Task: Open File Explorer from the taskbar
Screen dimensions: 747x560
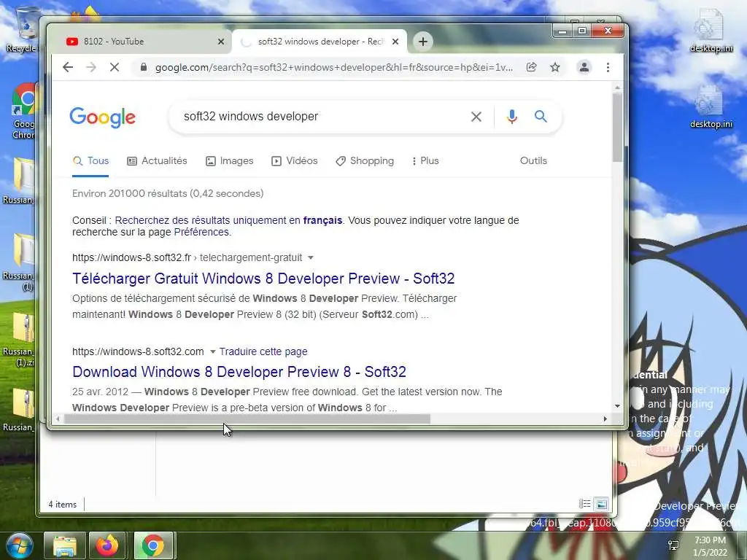Action: [x=64, y=545]
